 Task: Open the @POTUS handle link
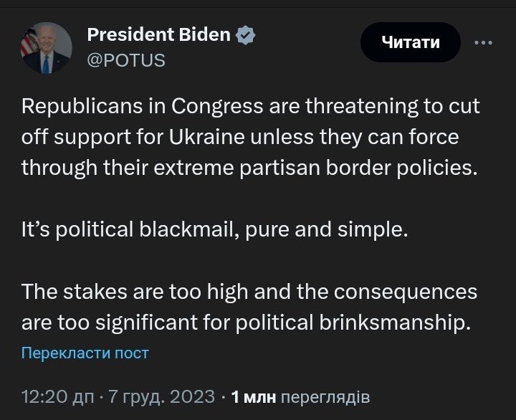pyautogui.click(x=125, y=60)
